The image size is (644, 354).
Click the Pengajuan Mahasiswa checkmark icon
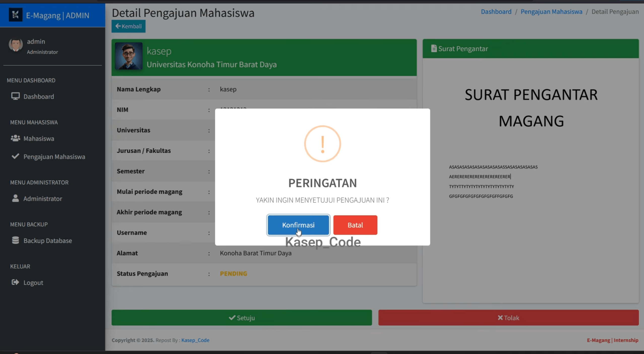[x=15, y=156]
